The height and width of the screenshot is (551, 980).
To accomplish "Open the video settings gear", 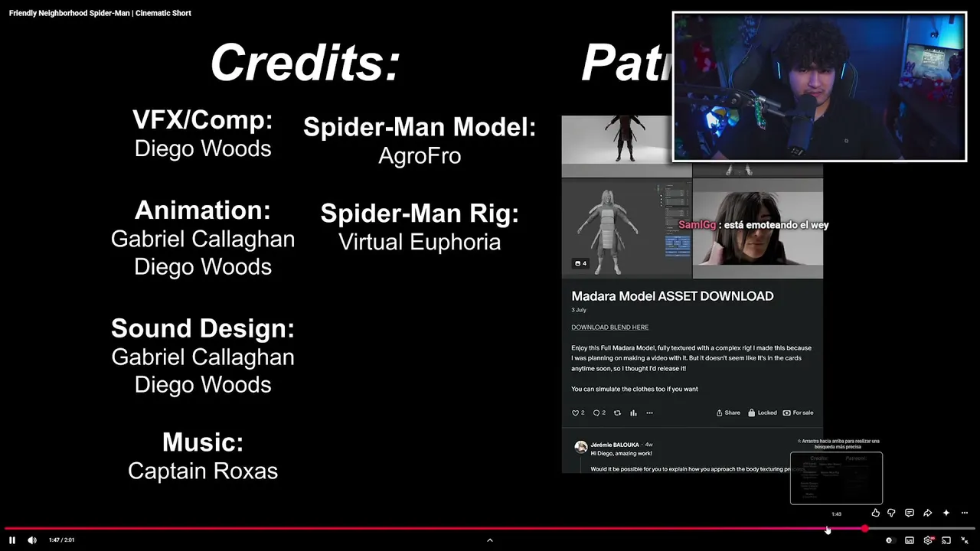I will [x=928, y=540].
